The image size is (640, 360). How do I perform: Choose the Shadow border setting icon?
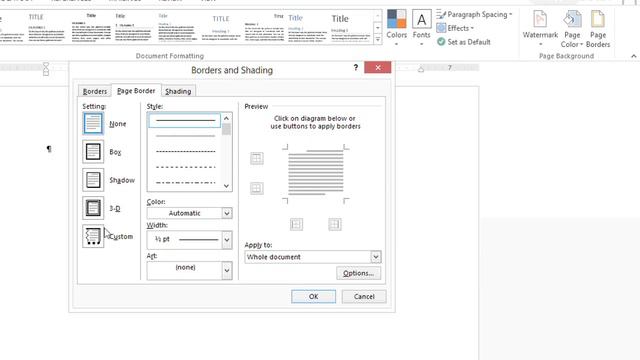93,180
